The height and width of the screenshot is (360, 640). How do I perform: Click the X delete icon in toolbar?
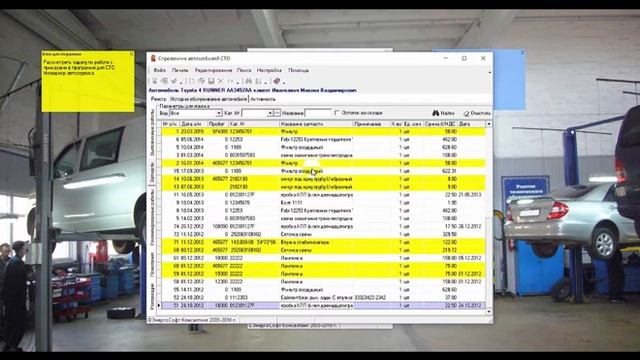pos(221,81)
